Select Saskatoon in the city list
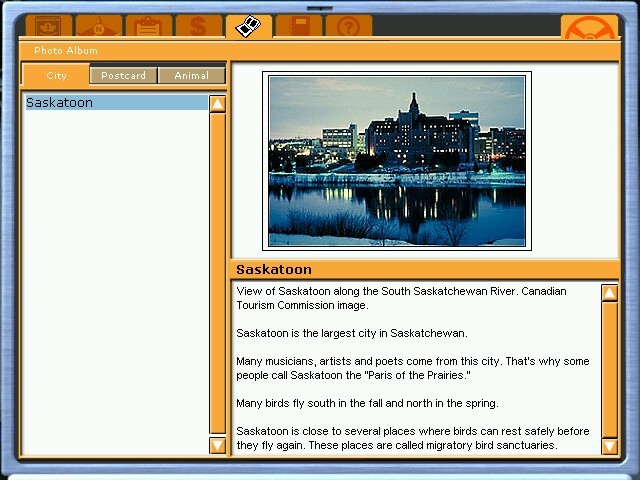Viewport: 640px width, 480px height. (115, 103)
